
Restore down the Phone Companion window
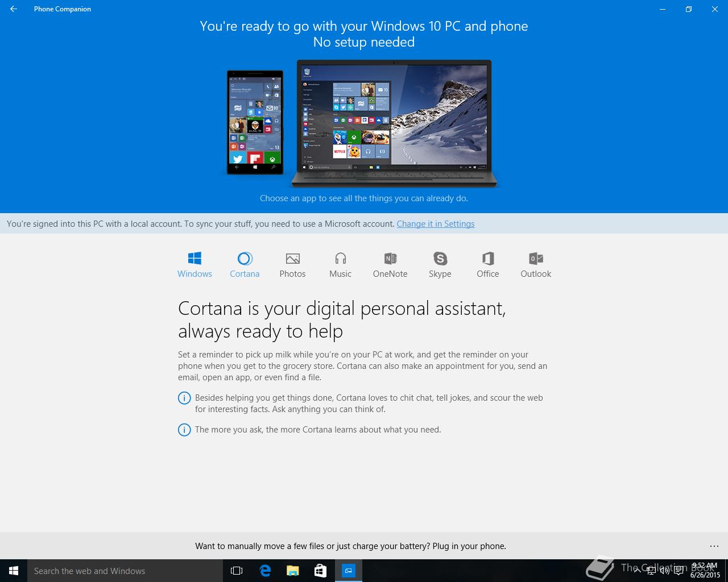pyautogui.click(x=688, y=9)
